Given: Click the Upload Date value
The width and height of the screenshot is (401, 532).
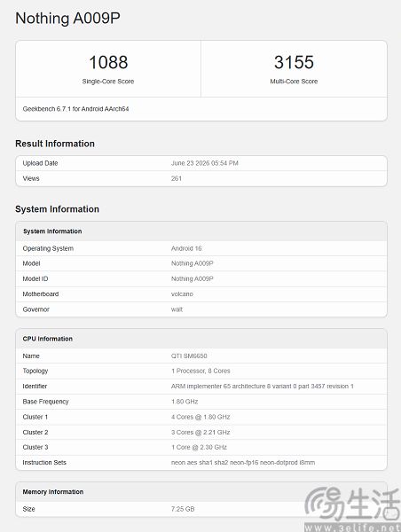Looking at the screenshot, I should tap(204, 163).
